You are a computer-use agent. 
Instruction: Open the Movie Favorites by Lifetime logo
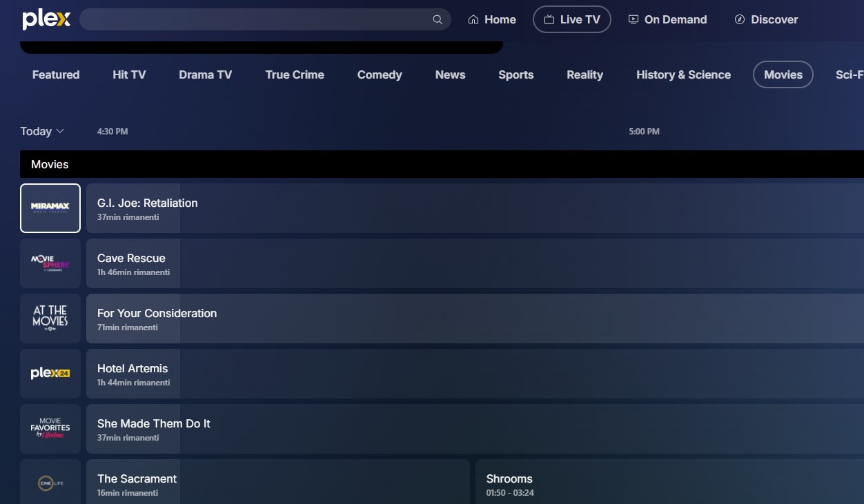pos(50,429)
